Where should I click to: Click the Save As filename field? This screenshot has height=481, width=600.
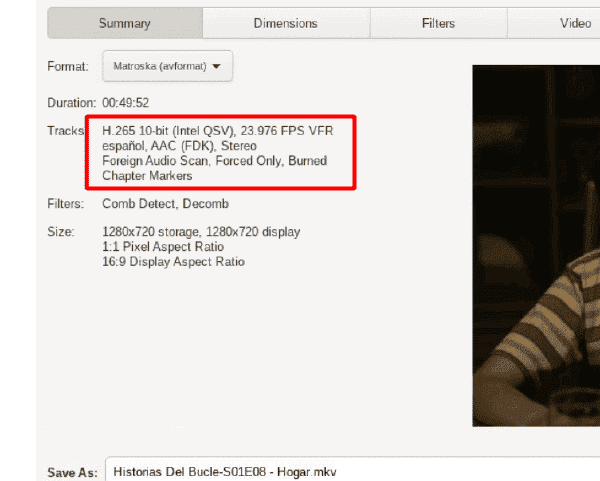(352, 469)
